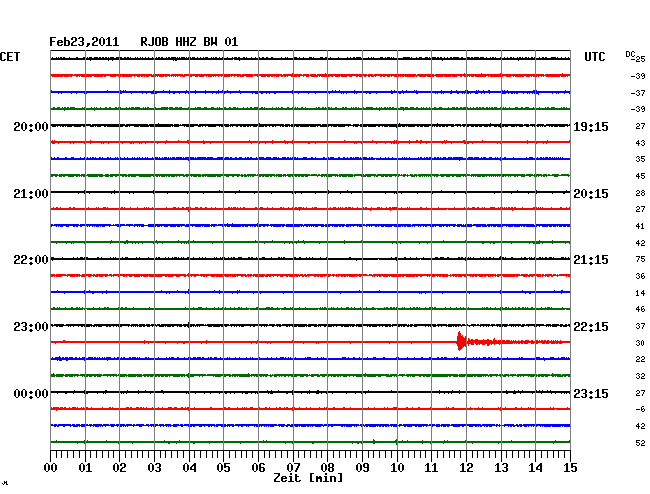Click the DC offset value 43
Screen dimensions: 650x494
pos(640,143)
